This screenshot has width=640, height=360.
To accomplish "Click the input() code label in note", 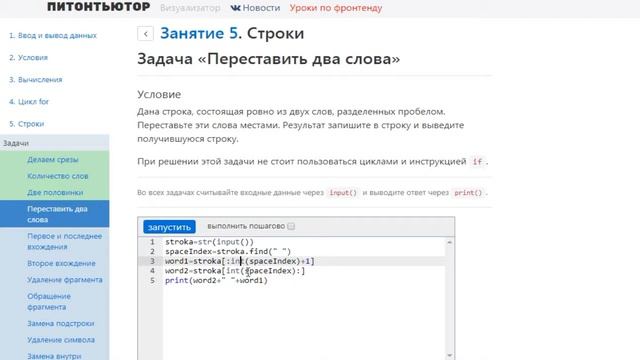I will pos(343,193).
